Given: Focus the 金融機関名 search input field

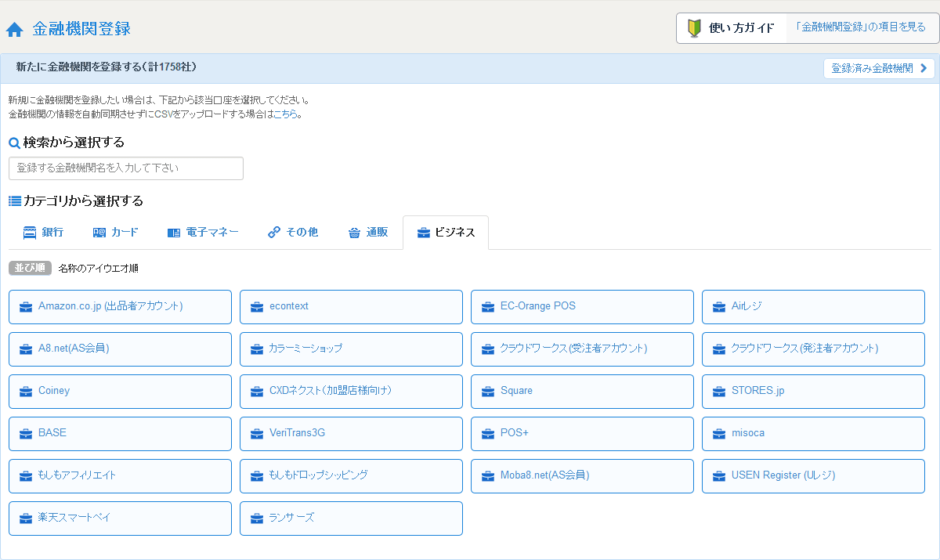Looking at the screenshot, I should (x=126, y=168).
